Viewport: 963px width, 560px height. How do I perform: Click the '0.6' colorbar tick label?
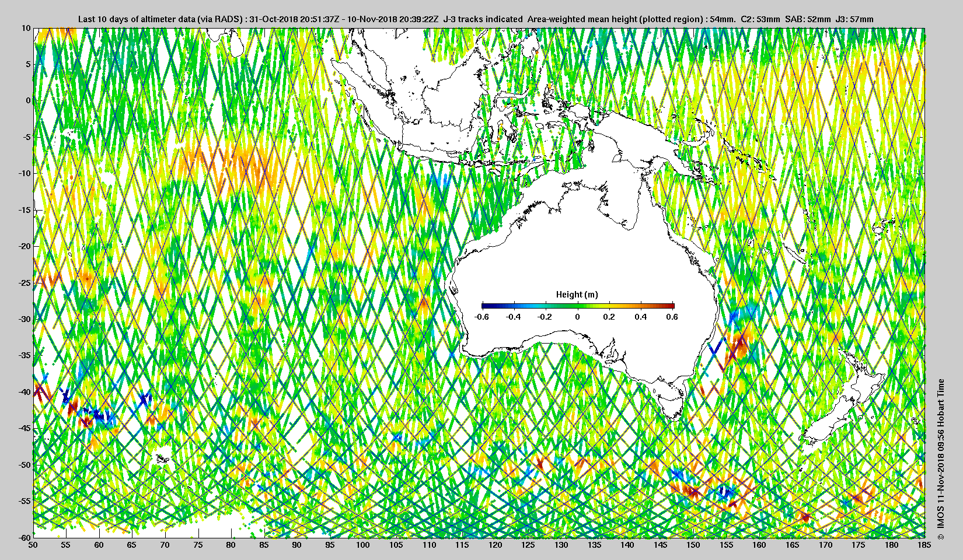(x=672, y=317)
